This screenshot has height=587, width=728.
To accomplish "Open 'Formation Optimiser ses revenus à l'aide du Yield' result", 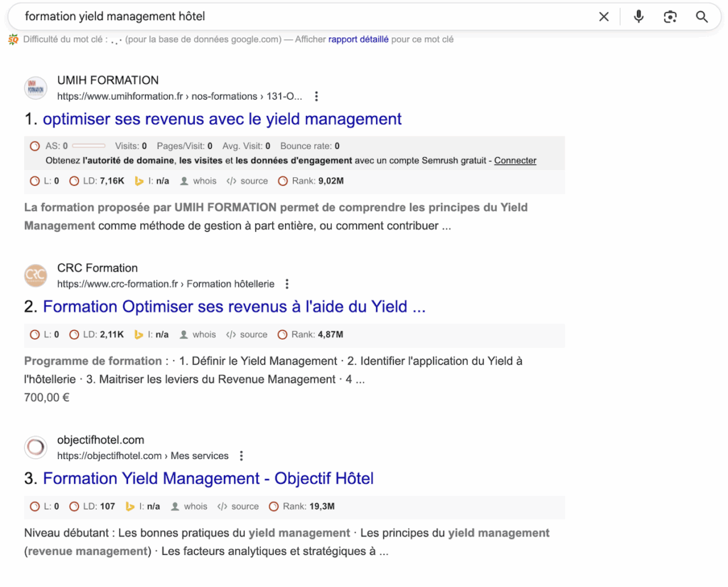I will pyautogui.click(x=234, y=307).
